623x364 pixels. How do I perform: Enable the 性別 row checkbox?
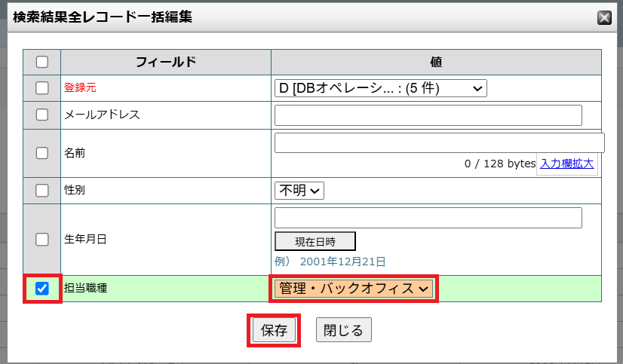pos(42,190)
